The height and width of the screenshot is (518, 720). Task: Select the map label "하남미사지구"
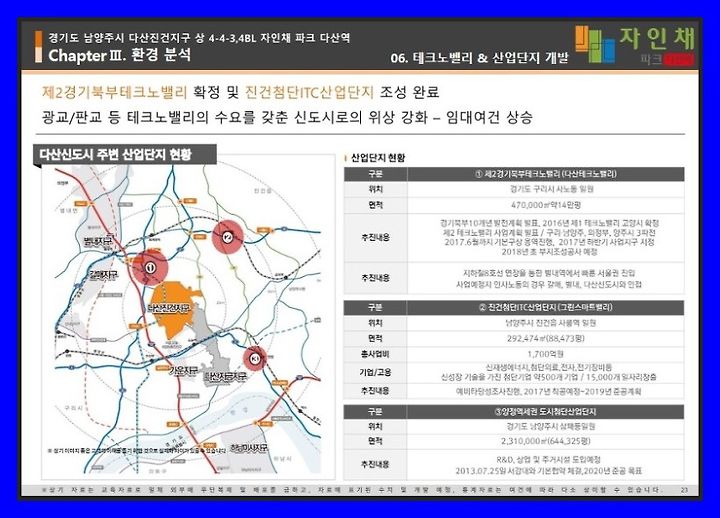coord(248,448)
